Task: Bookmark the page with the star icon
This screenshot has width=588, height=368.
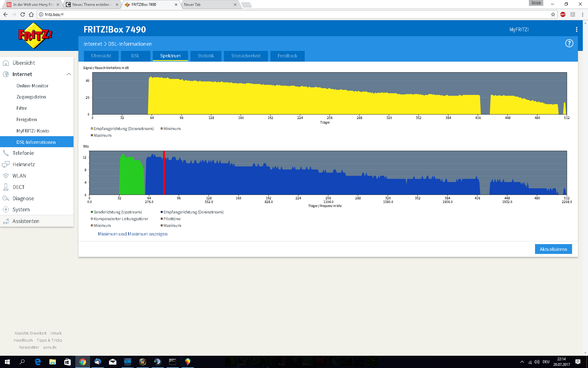Action: pos(553,14)
